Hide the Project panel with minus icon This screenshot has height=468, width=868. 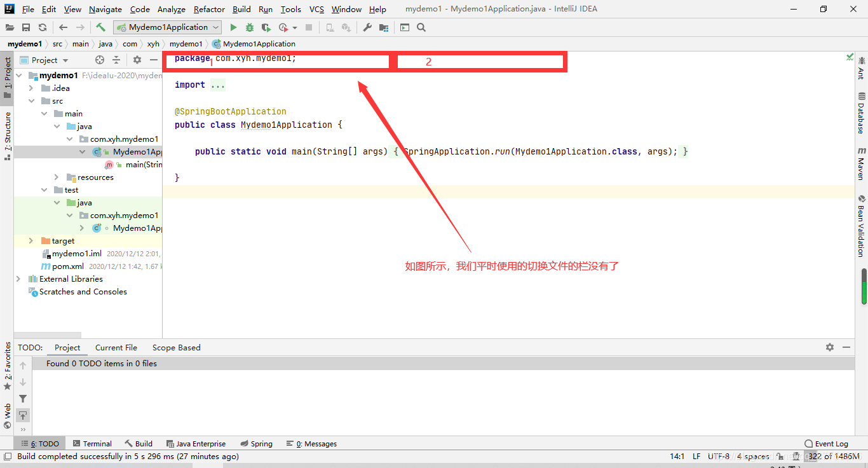(153, 60)
